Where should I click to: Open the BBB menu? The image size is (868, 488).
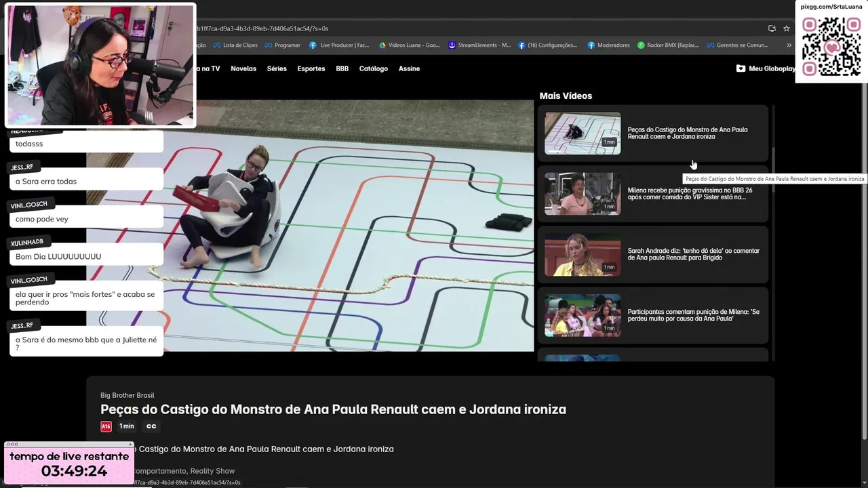pyautogui.click(x=342, y=68)
